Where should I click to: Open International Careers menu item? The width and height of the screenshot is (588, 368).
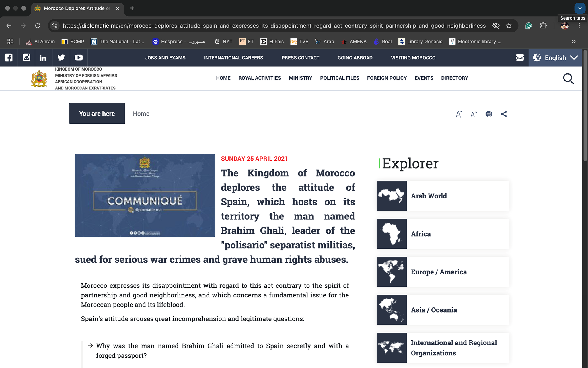tap(233, 58)
